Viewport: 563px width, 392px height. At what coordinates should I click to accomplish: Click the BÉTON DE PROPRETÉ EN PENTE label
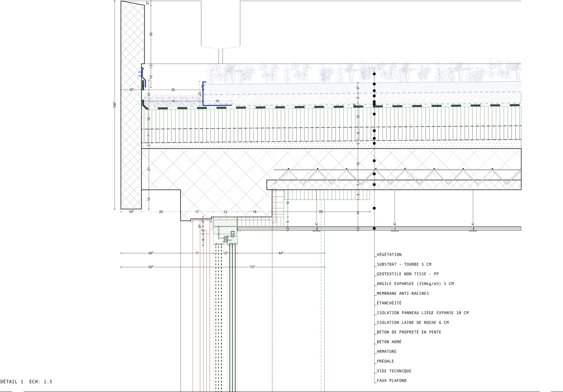(409, 332)
